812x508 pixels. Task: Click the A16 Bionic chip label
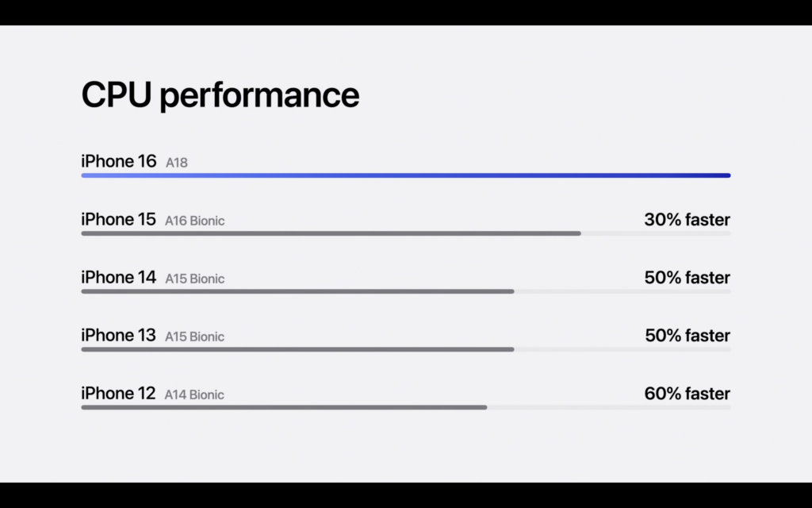click(194, 221)
